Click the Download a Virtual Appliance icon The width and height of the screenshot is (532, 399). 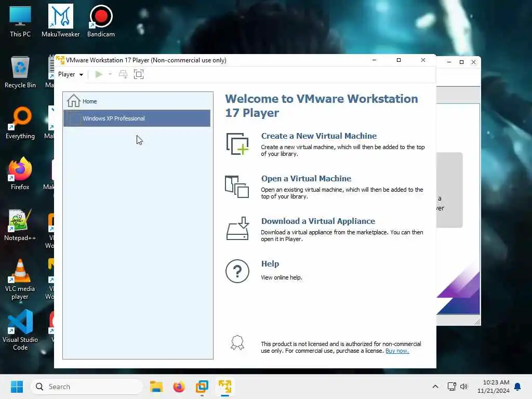(237, 229)
